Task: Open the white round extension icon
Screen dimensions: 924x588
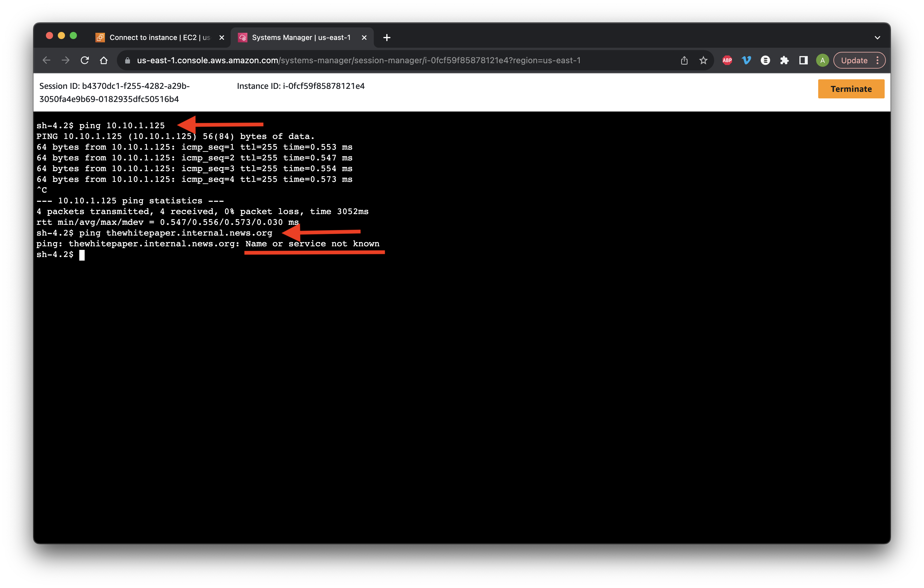Action: [765, 60]
